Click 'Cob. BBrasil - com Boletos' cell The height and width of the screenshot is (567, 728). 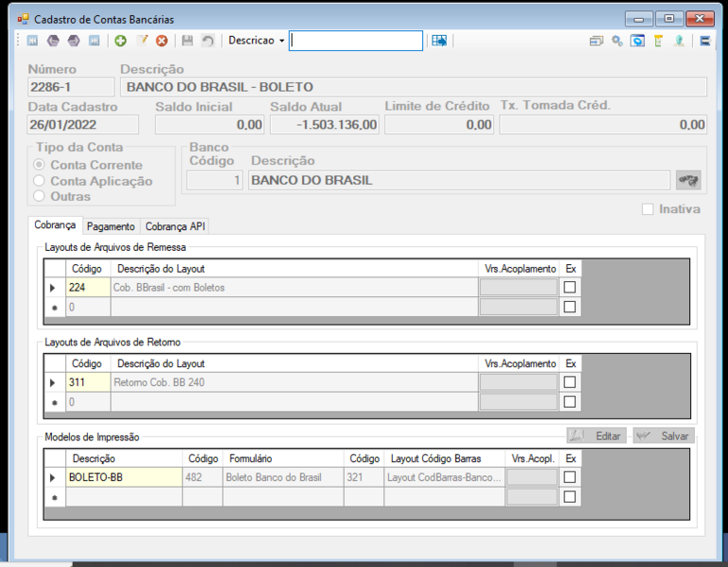coord(294,288)
